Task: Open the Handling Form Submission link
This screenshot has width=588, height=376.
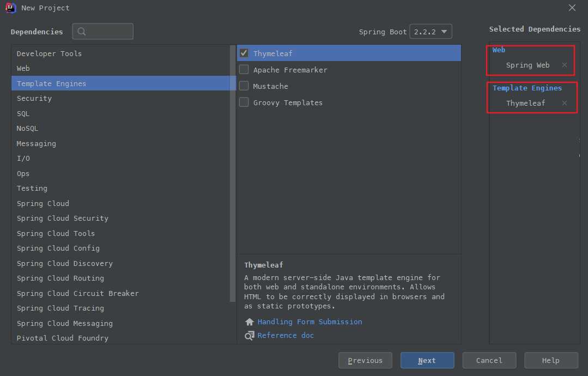Action: click(310, 322)
